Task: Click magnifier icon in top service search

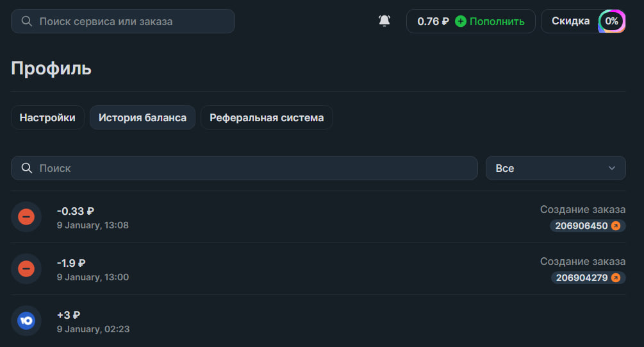Action: [x=27, y=21]
